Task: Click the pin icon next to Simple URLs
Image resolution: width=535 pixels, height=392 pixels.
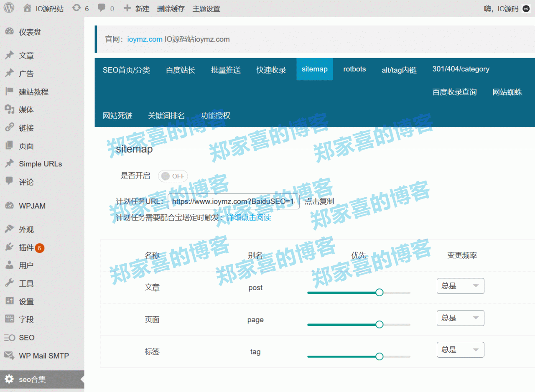Action: (9, 163)
